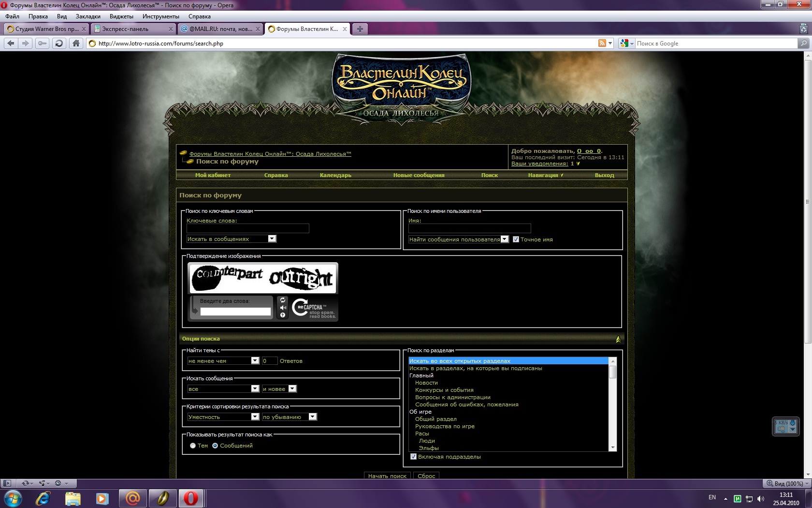This screenshot has width=812, height=508.
Task: Go to the browser Home page
Action: point(76,43)
